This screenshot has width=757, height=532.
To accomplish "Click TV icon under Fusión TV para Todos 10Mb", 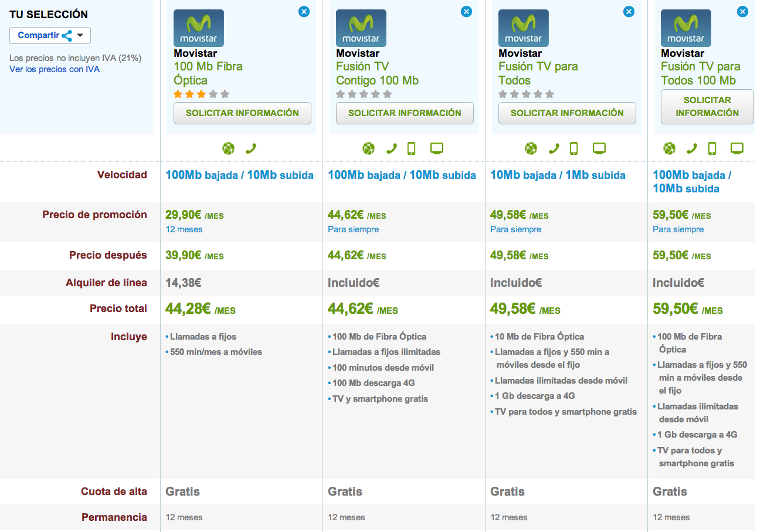I will click(599, 148).
